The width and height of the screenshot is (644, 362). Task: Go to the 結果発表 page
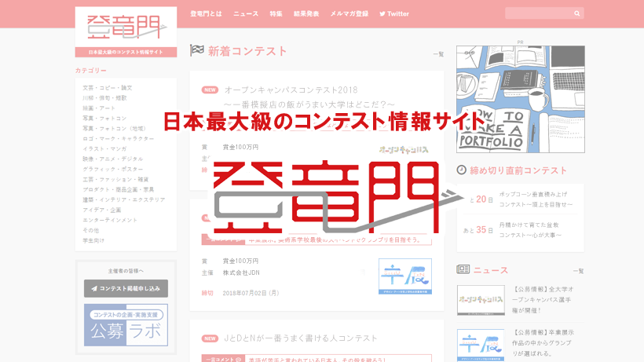tap(306, 13)
